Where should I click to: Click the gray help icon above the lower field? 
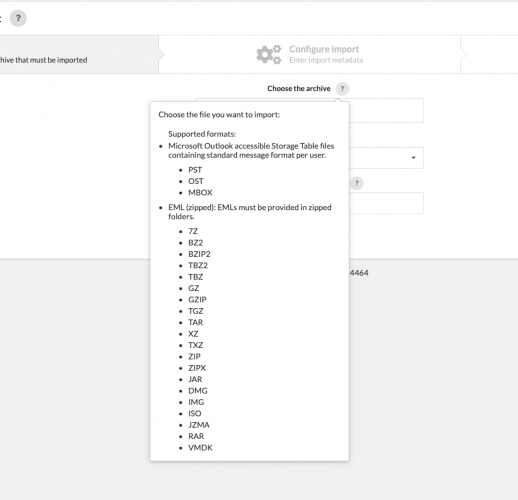pos(356,183)
